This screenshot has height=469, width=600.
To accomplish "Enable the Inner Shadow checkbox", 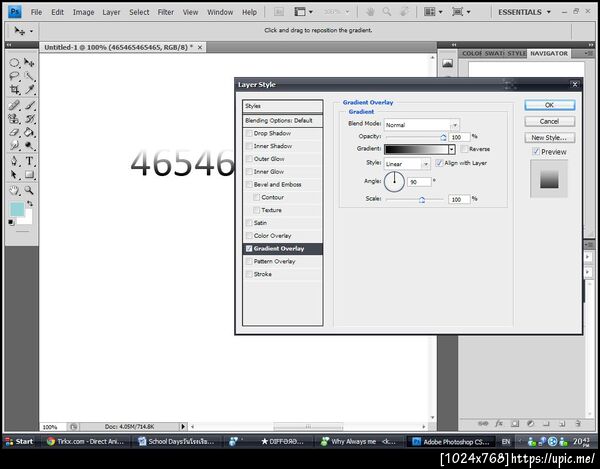I will click(249, 146).
